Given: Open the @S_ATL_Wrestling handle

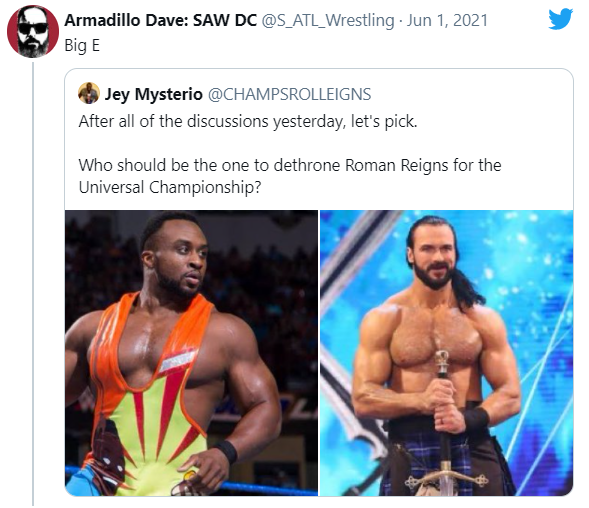Looking at the screenshot, I should click(328, 20).
